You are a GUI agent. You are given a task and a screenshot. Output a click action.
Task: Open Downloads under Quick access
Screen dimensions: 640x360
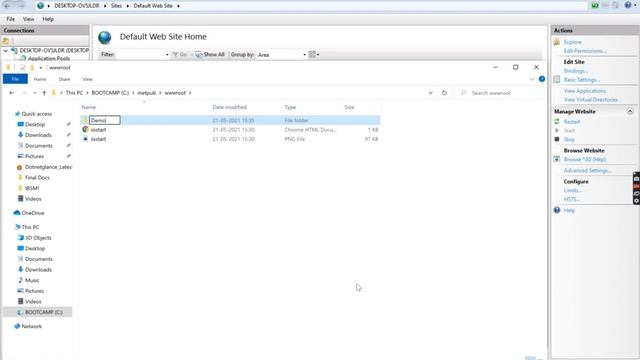coord(38,135)
